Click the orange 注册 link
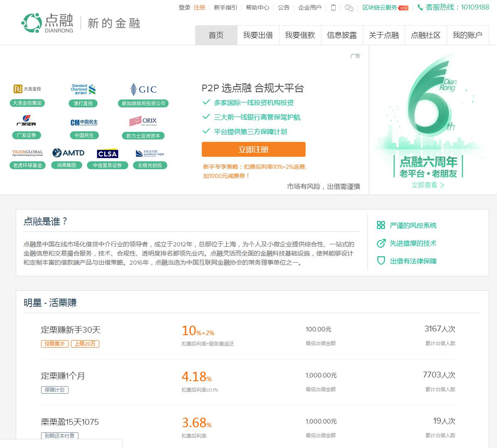Screen dimensions: 497x448 pos(199,7)
